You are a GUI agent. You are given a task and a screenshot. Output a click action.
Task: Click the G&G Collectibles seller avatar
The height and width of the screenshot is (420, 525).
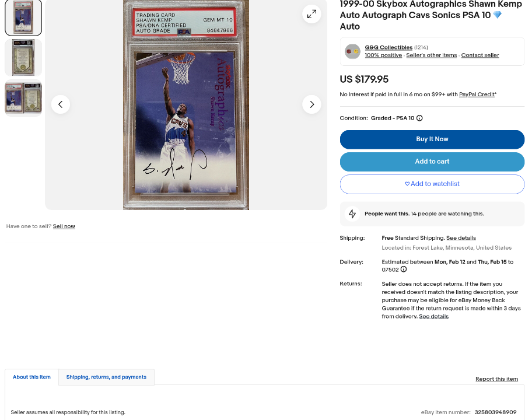point(352,51)
